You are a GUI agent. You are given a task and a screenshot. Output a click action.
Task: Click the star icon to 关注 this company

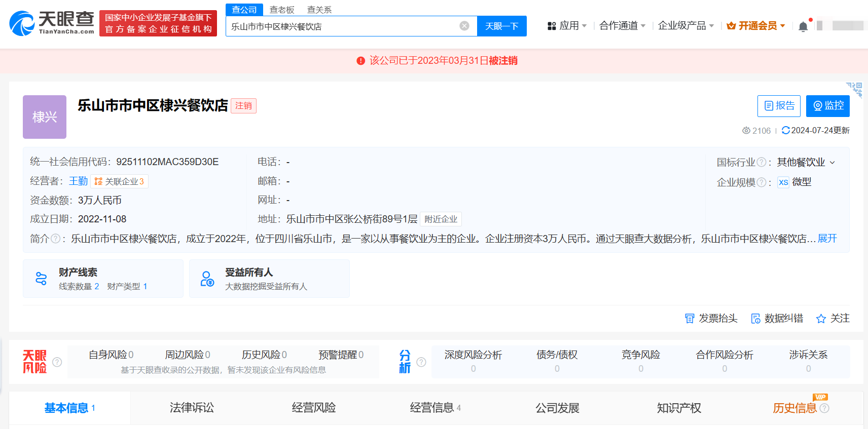(x=821, y=319)
